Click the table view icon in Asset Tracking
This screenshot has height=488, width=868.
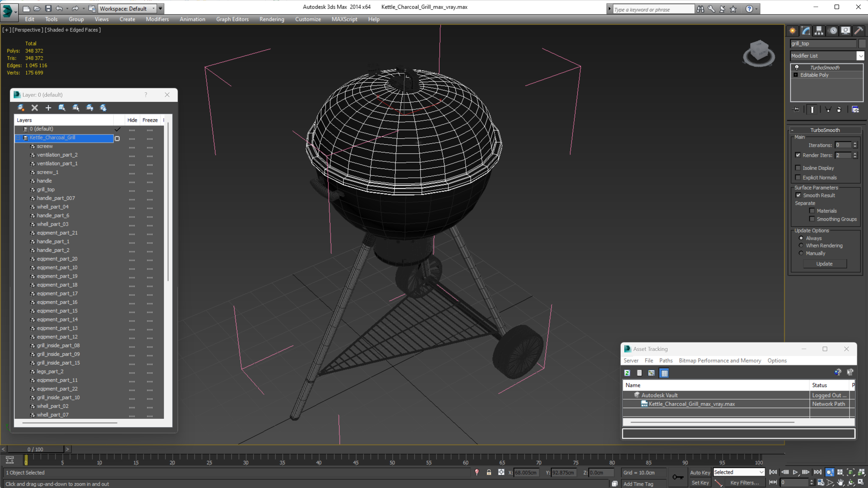(x=664, y=373)
